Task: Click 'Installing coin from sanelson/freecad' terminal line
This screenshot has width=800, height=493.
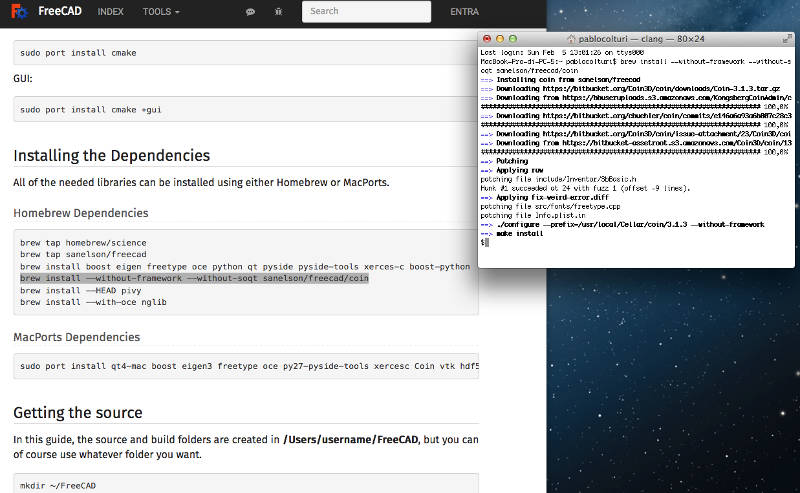Action: [560, 80]
